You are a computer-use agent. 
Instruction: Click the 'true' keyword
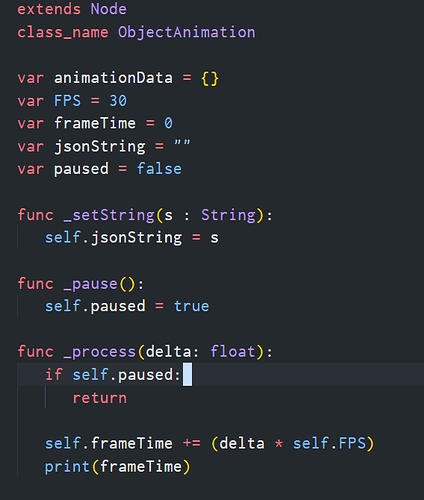[x=191, y=306]
